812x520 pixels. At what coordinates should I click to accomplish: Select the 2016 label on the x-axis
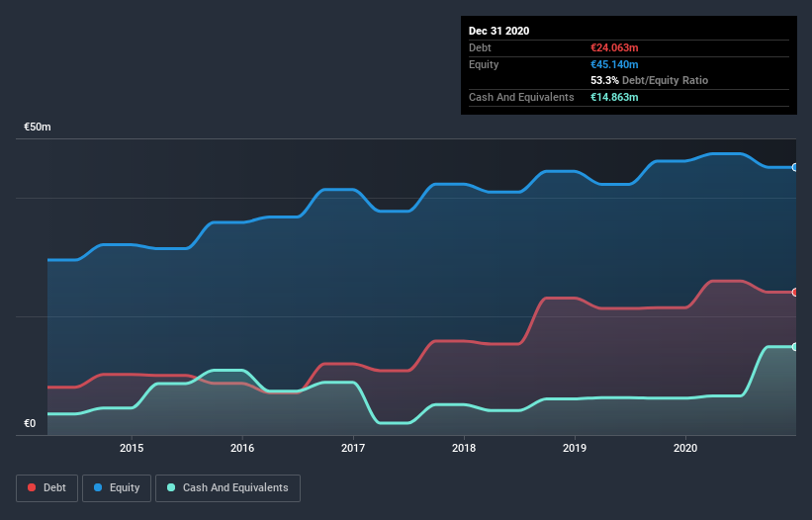pos(242,448)
